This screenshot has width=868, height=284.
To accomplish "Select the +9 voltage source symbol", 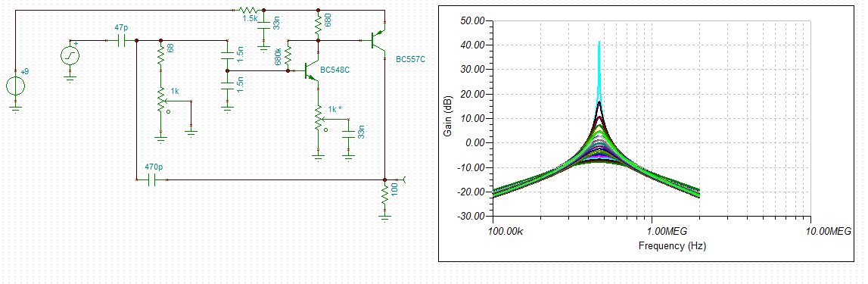I will pyautogui.click(x=15, y=86).
